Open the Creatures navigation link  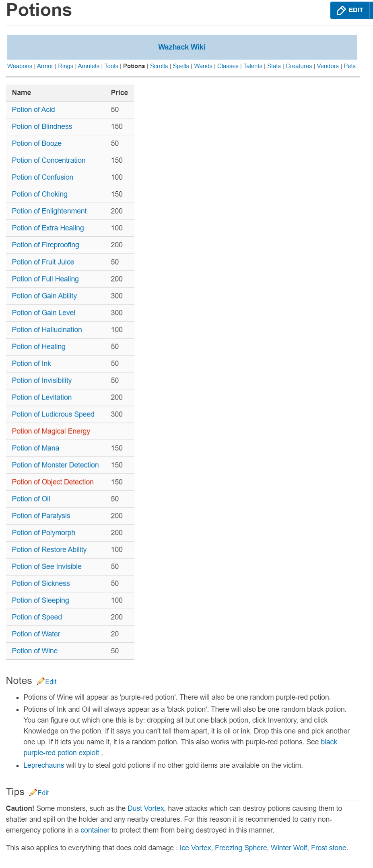[x=299, y=66]
